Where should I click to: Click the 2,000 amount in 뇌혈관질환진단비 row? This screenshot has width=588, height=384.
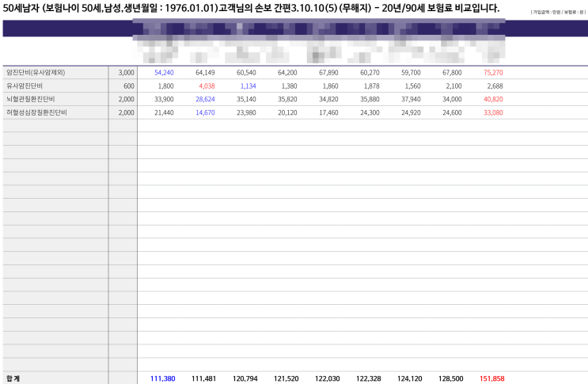[x=127, y=100]
